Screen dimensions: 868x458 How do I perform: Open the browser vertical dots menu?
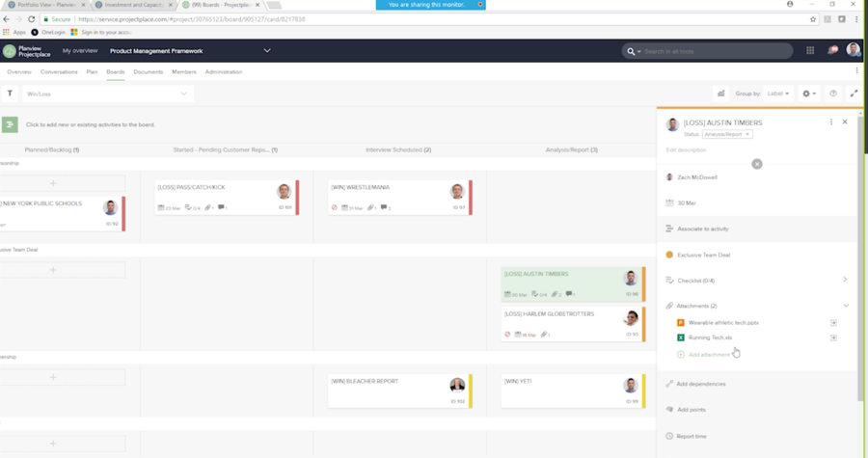[x=855, y=19]
